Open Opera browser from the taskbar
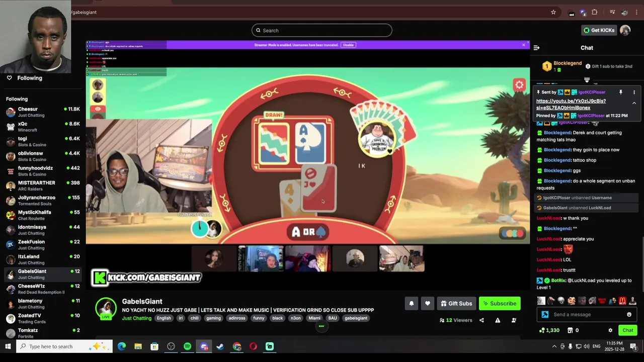 253,346
